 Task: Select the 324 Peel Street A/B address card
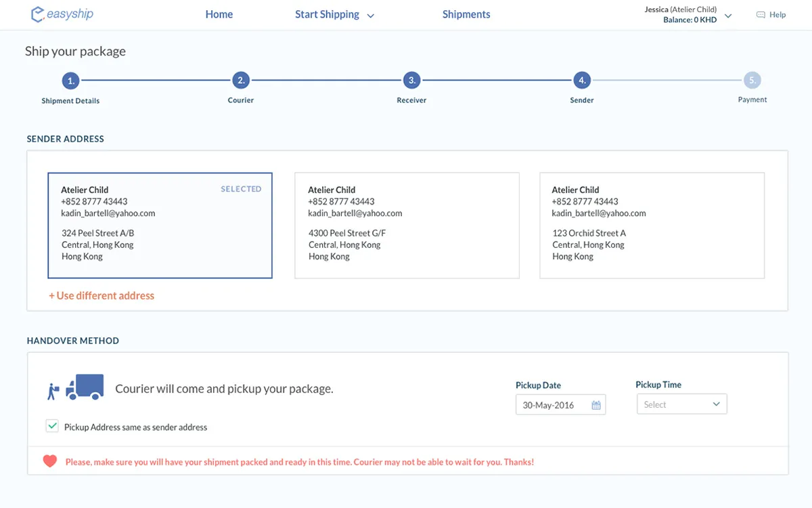click(x=160, y=226)
